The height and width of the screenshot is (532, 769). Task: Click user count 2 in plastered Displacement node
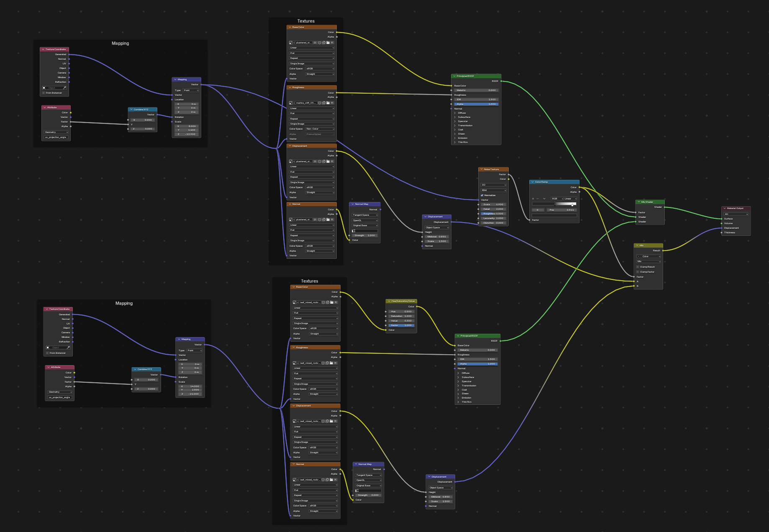(x=315, y=161)
